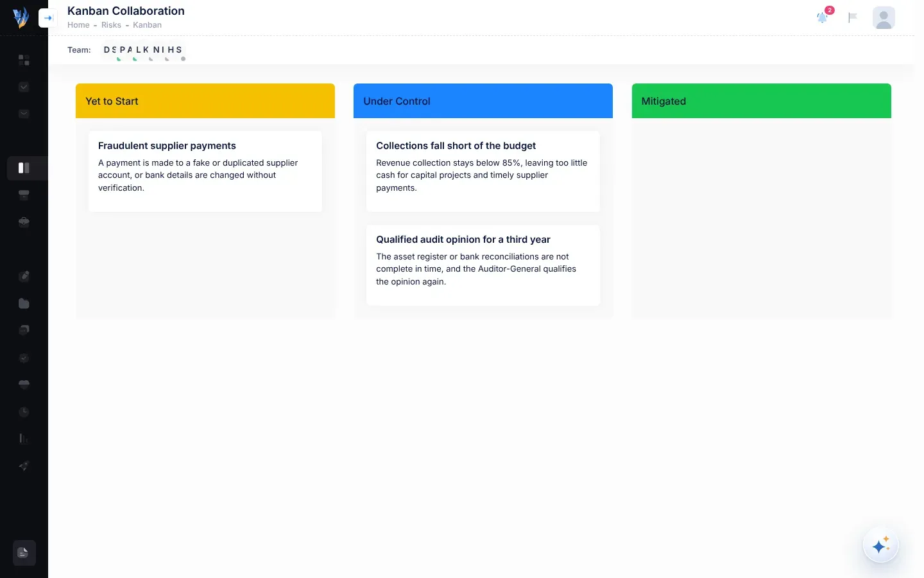Open the verified badge icon in sidebar
Screen dimensions: 924x578
pyautogui.click(x=24, y=358)
